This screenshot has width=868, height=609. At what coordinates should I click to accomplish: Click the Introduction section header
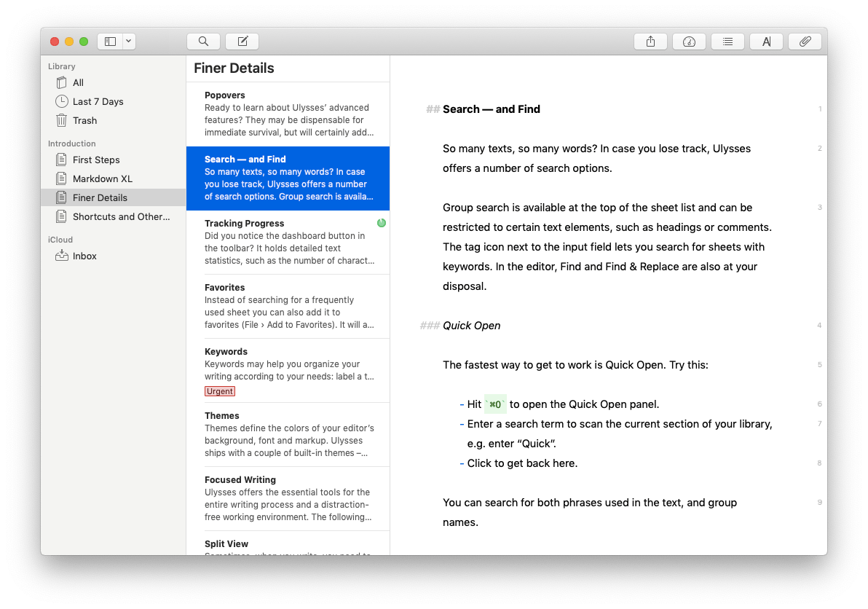pyautogui.click(x=71, y=144)
